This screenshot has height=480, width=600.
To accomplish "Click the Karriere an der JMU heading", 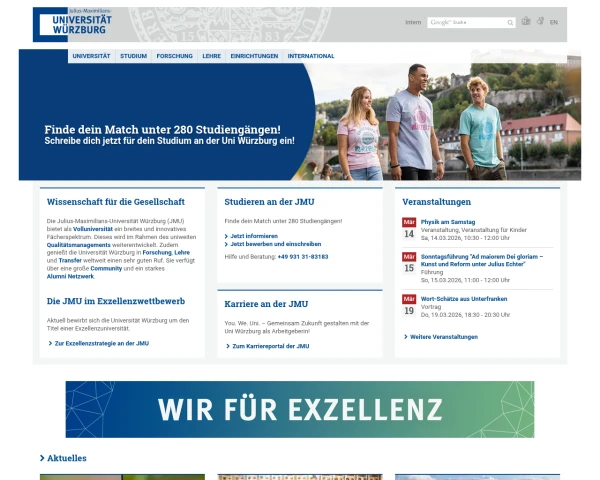I will point(266,304).
